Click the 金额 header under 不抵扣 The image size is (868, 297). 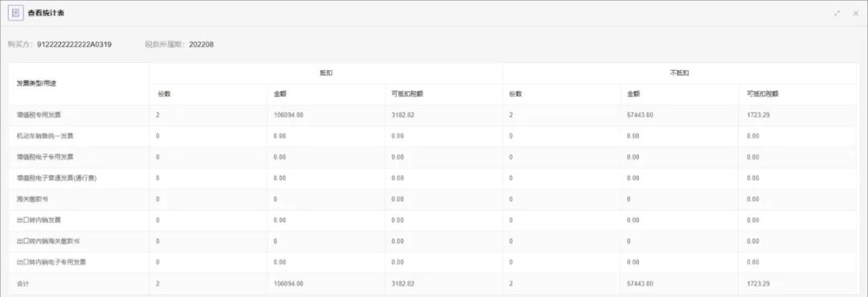(634, 94)
